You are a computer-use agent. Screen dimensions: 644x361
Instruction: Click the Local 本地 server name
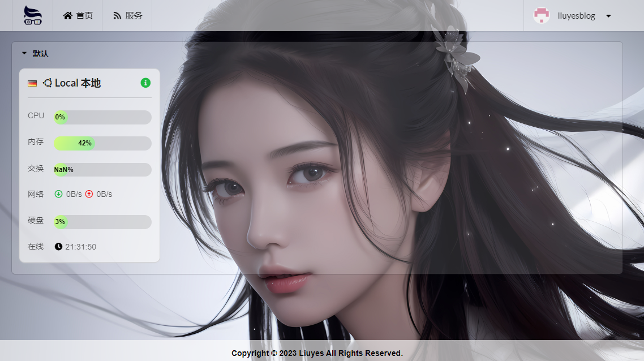click(x=78, y=83)
